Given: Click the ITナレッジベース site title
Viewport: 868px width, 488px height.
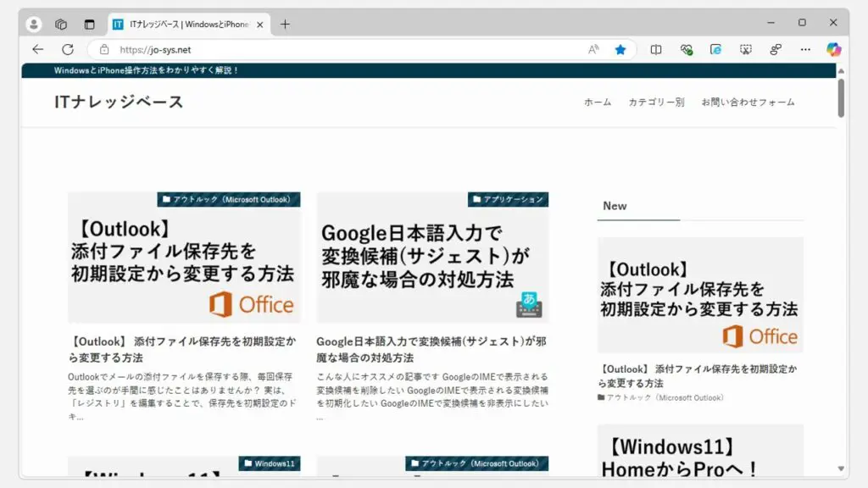Looking at the screenshot, I should coord(119,103).
